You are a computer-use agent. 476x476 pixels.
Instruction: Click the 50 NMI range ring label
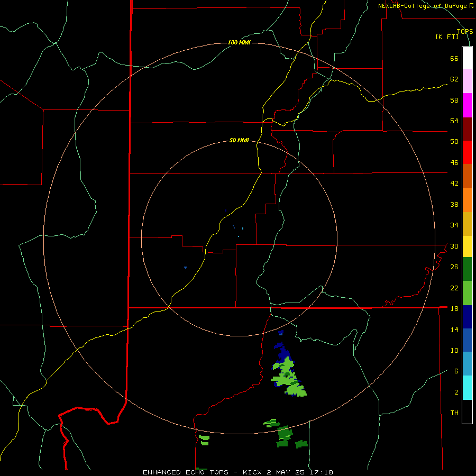pyautogui.click(x=239, y=140)
